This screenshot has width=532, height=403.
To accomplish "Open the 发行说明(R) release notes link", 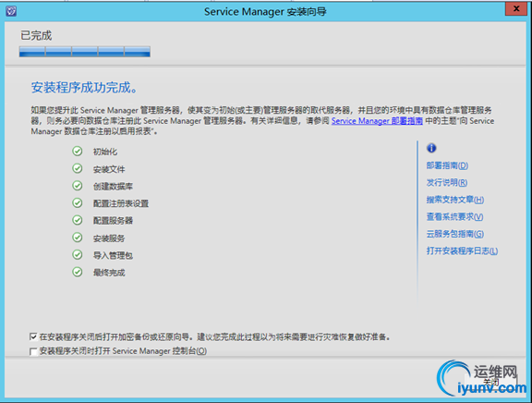I will coord(447,183).
